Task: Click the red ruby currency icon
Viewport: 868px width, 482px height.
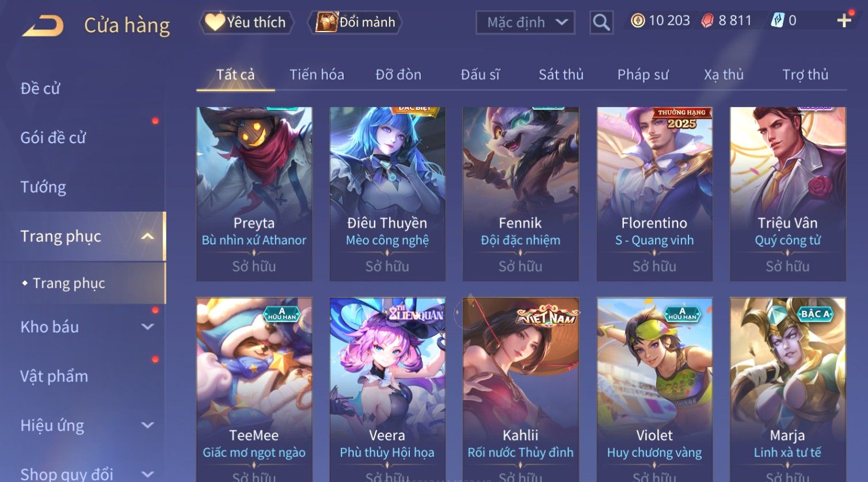Action: (707, 21)
